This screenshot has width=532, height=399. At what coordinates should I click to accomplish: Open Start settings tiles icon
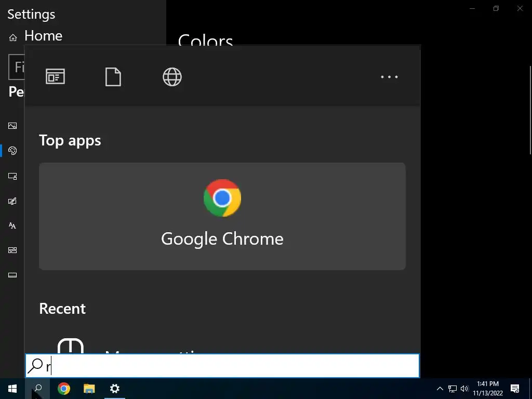click(x=12, y=250)
